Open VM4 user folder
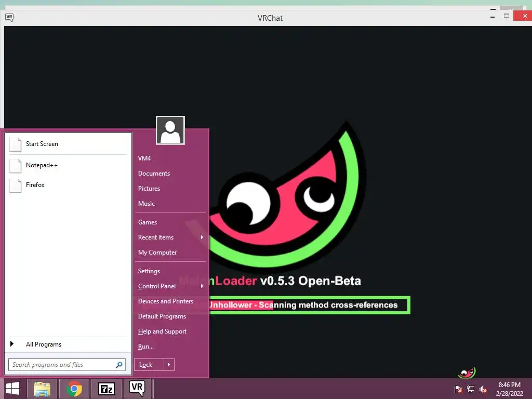Screen dimensions: 532x399 pyautogui.click(x=144, y=158)
